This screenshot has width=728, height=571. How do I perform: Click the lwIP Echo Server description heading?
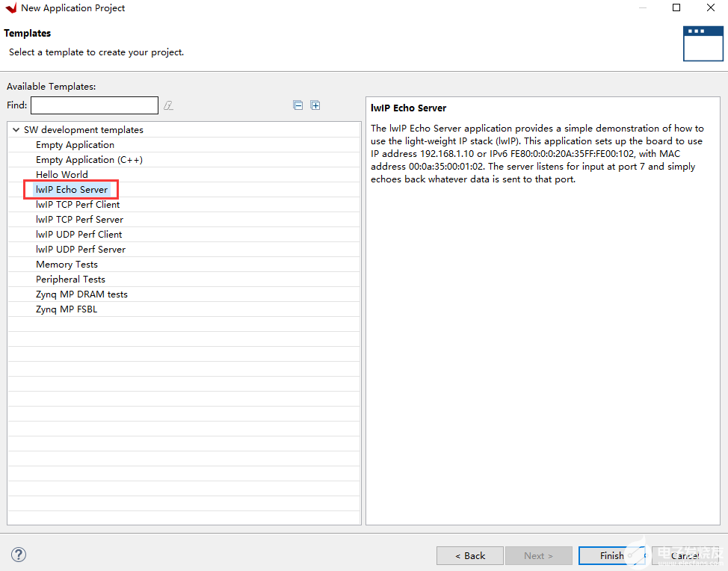pos(409,108)
